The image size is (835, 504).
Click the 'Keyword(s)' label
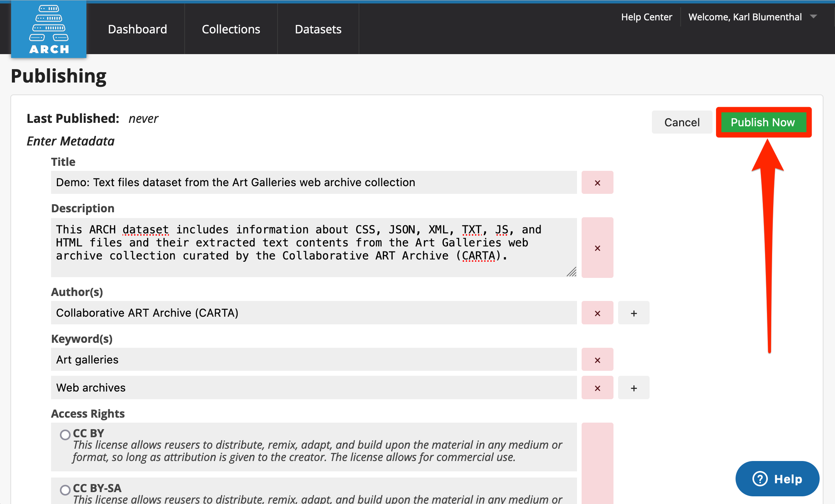[82, 339]
